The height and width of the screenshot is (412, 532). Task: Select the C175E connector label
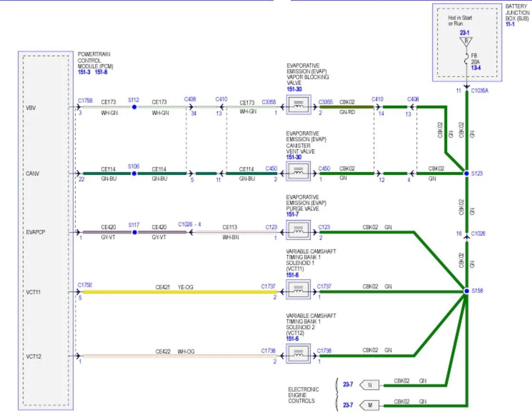pos(85,285)
